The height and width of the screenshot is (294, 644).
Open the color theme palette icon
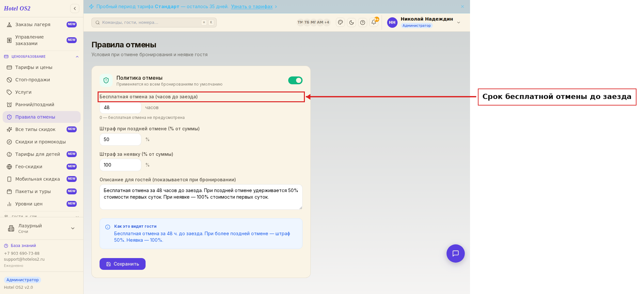340,23
